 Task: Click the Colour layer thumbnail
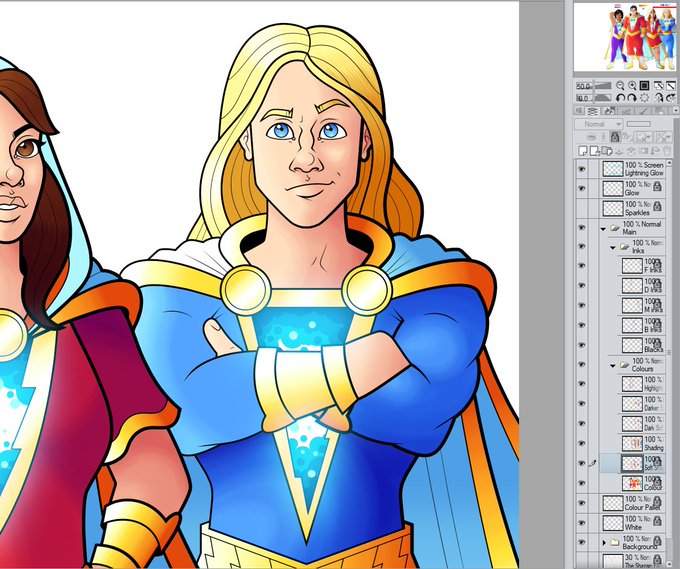pos(632,483)
